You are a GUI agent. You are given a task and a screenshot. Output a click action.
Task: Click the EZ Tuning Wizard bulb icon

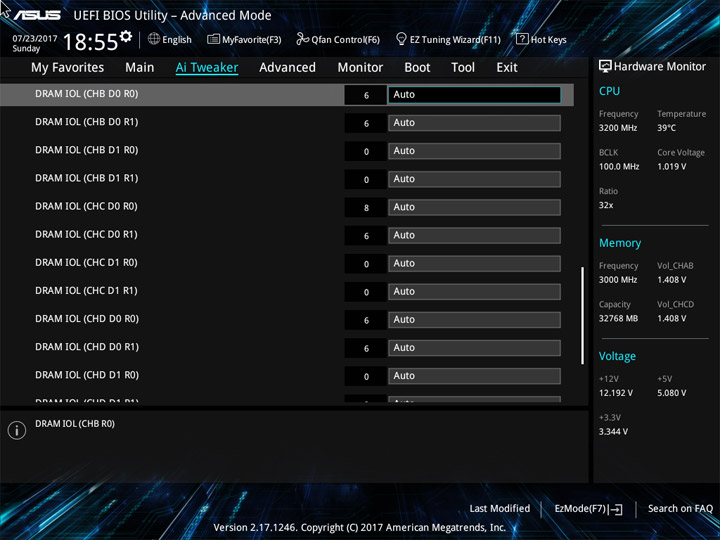[401, 39]
